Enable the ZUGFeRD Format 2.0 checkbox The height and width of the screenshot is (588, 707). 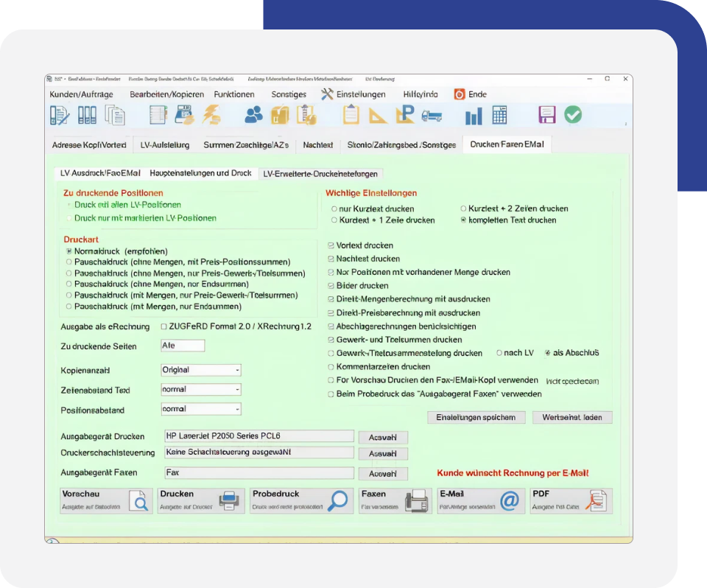165,326
